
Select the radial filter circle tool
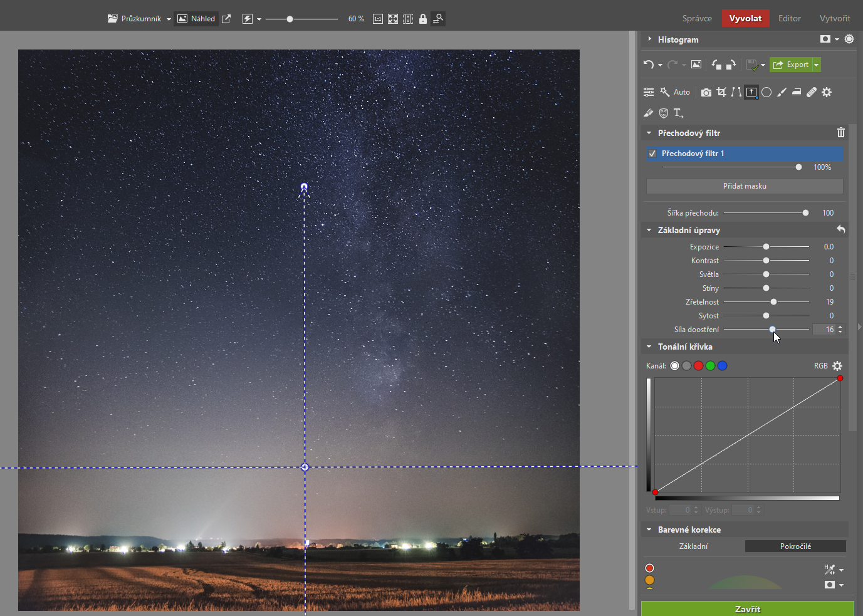[x=766, y=92]
